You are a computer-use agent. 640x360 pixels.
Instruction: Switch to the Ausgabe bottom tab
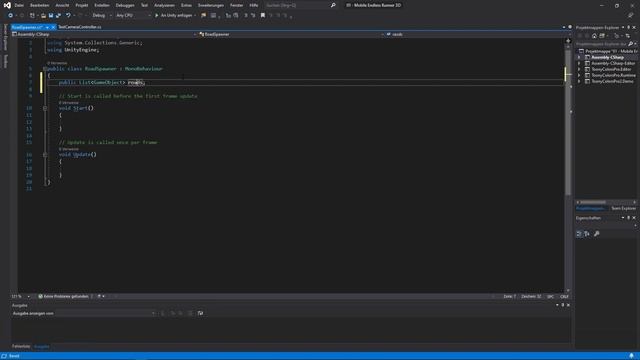coord(42,347)
